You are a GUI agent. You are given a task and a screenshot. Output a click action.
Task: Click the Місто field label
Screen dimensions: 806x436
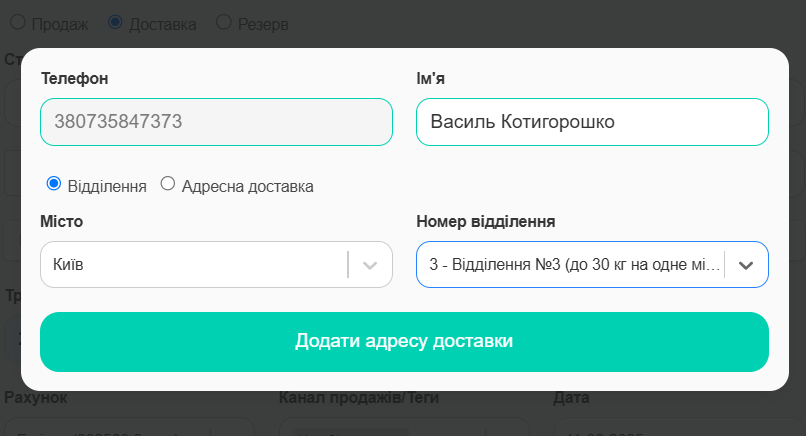click(62, 222)
